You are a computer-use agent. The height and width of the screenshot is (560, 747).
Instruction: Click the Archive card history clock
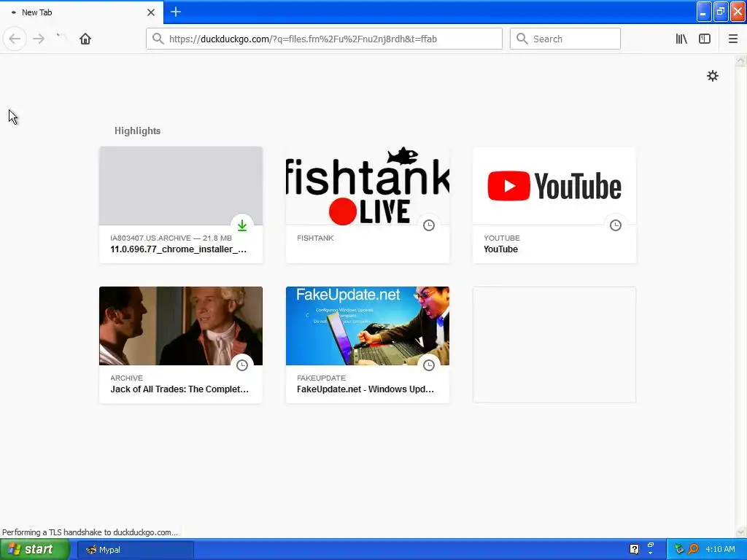(x=242, y=365)
